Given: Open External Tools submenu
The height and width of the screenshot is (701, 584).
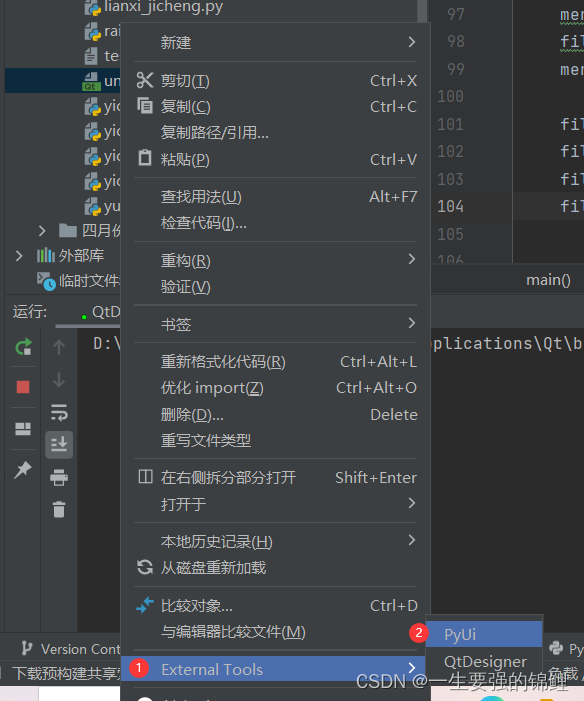Looking at the screenshot, I should pyautogui.click(x=275, y=669).
